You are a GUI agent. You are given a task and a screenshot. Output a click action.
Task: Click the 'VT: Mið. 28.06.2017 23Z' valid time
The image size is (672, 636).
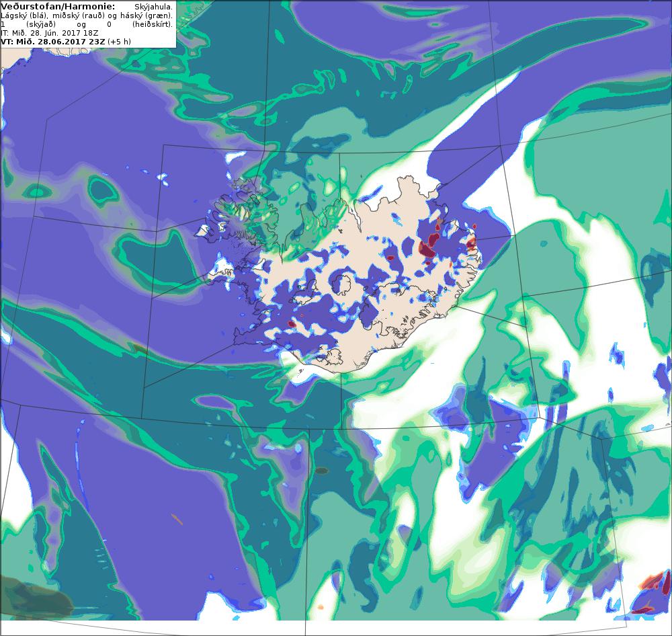click(52, 42)
